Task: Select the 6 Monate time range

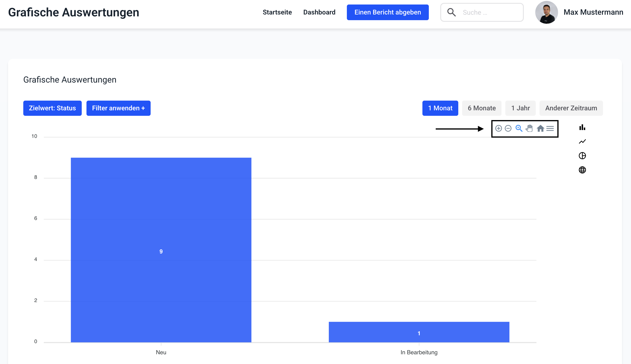Action: pyautogui.click(x=482, y=108)
